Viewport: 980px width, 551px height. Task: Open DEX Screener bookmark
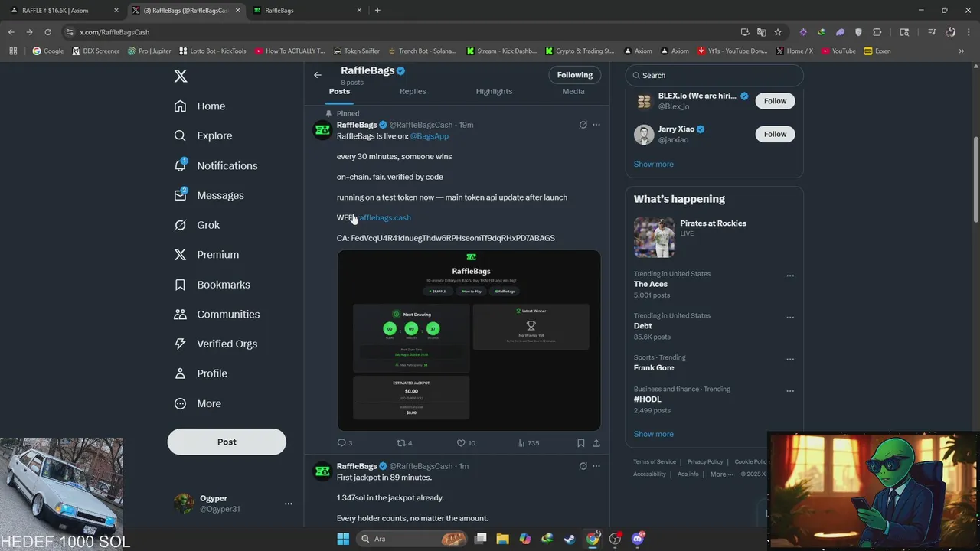pos(96,51)
